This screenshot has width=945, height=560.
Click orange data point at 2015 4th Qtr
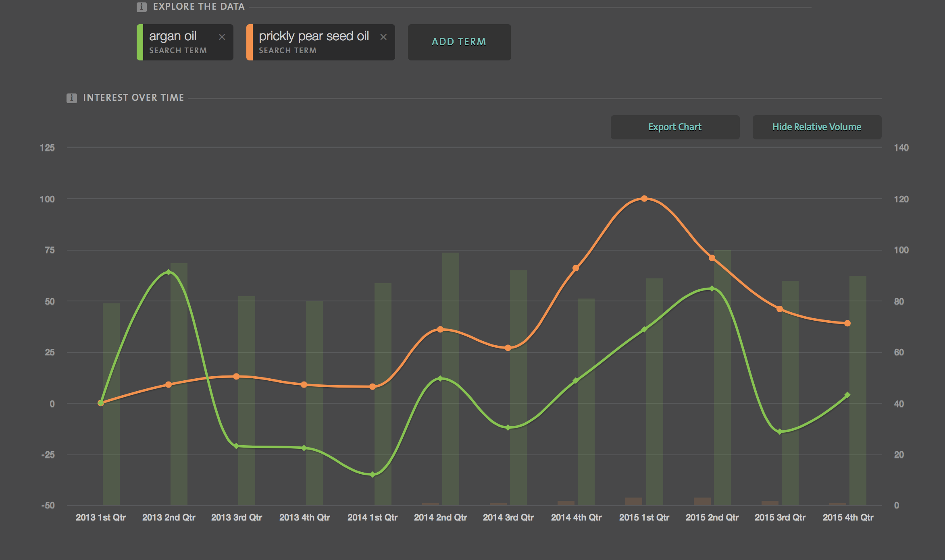click(847, 323)
